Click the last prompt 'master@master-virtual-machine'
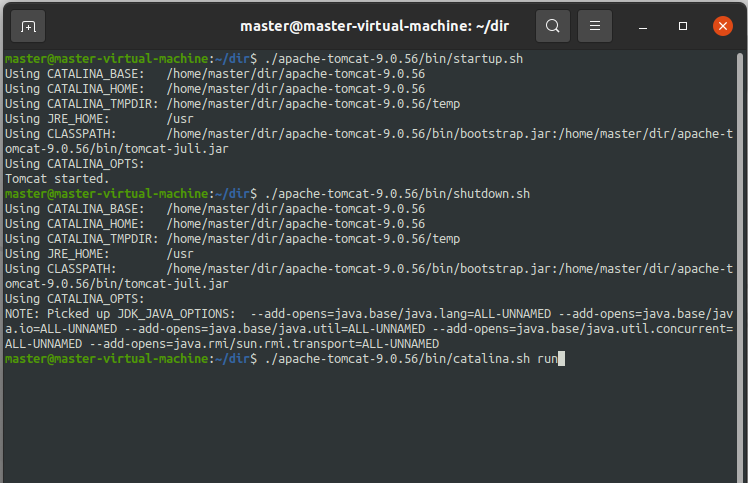The height and width of the screenshot is (483, 748). 106,359
